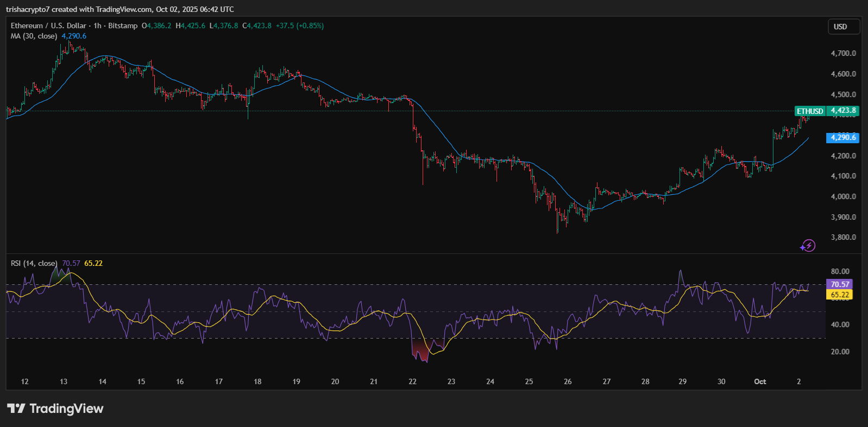Click the 3,800.0 price axis level
The image size is (868, 427).
[843, 237]
